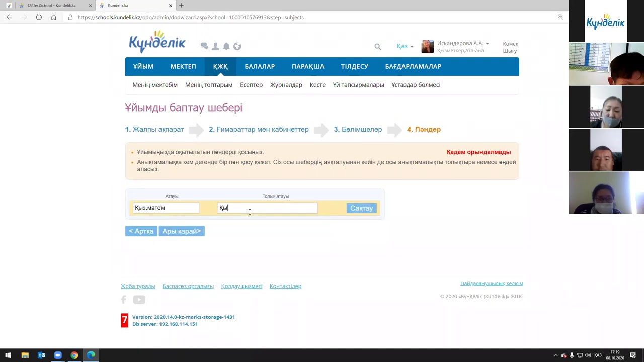This screenshot has width=644, height=362.
Task: Reload the page with the Refresh icon
Action: coord(39,17)
